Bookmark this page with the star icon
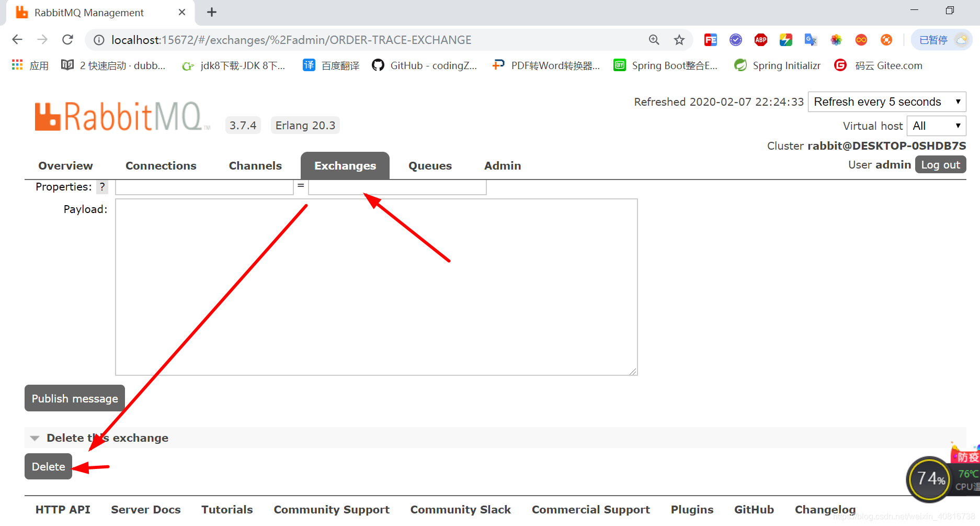Screen dimensions: 980x526 (679, 40)
